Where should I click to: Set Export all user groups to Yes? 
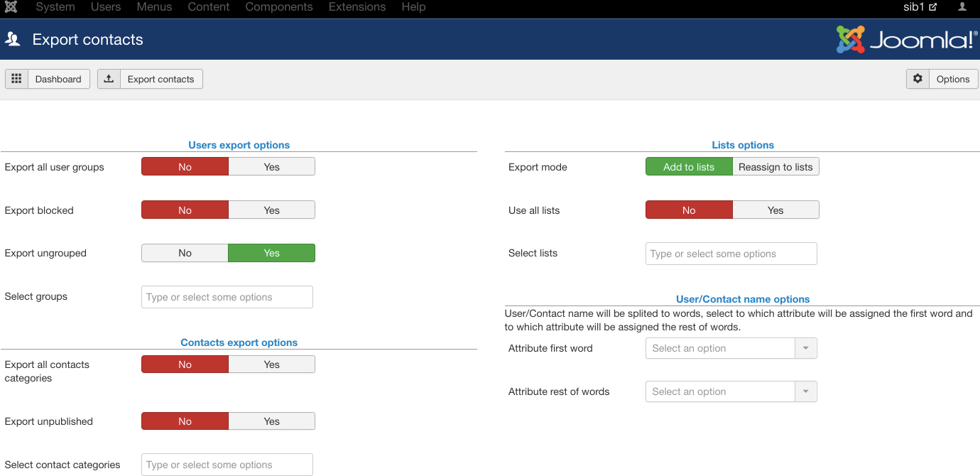coord(271,167)
